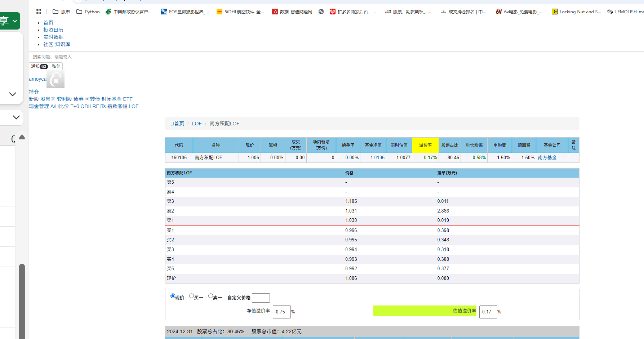The image size is (644, 339).
Task: Select the 卖一 radio button
Action: point(210,296)
